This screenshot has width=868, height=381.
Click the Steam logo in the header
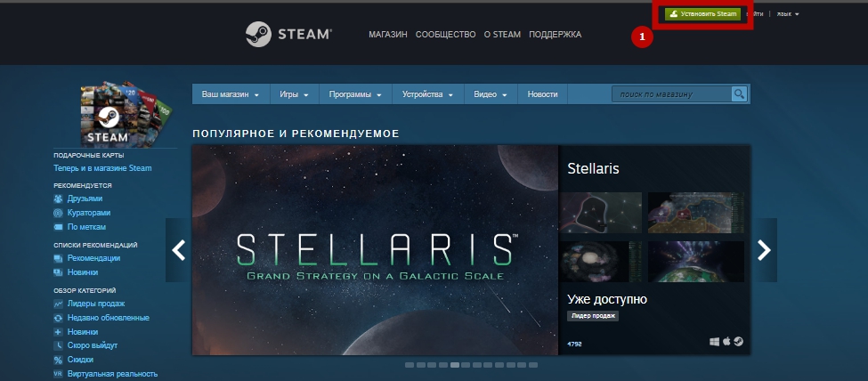coord(288,35)
